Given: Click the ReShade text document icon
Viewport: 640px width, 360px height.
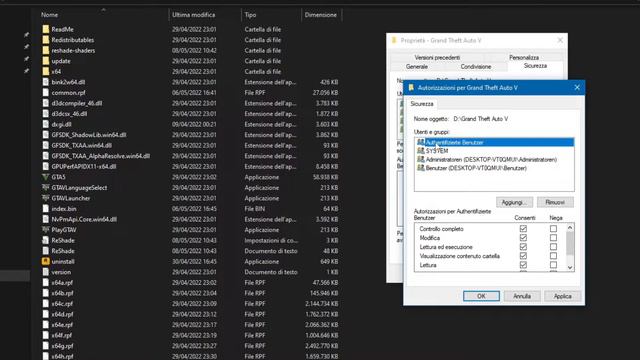Looking at the screenshot, I should (x=46, y=251).
